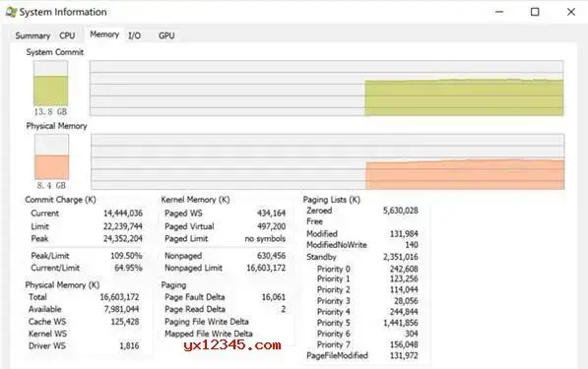Select the Standby value 2,351,016

(x=400, y=257)
